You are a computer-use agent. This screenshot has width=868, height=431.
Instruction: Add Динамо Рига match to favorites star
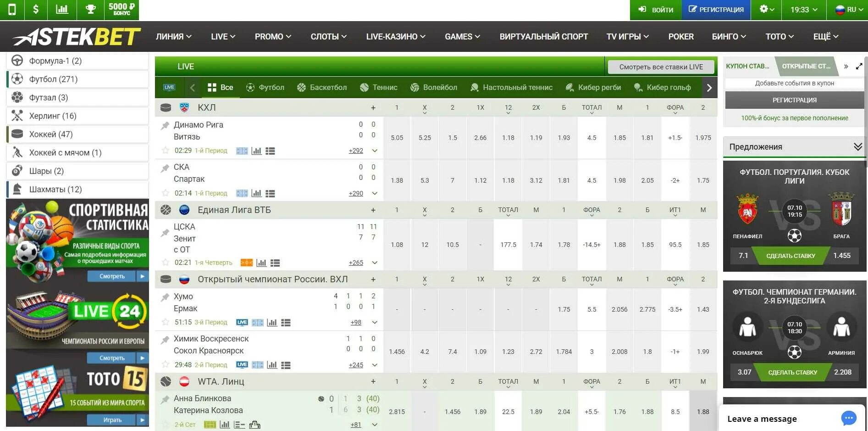(166, 151)
